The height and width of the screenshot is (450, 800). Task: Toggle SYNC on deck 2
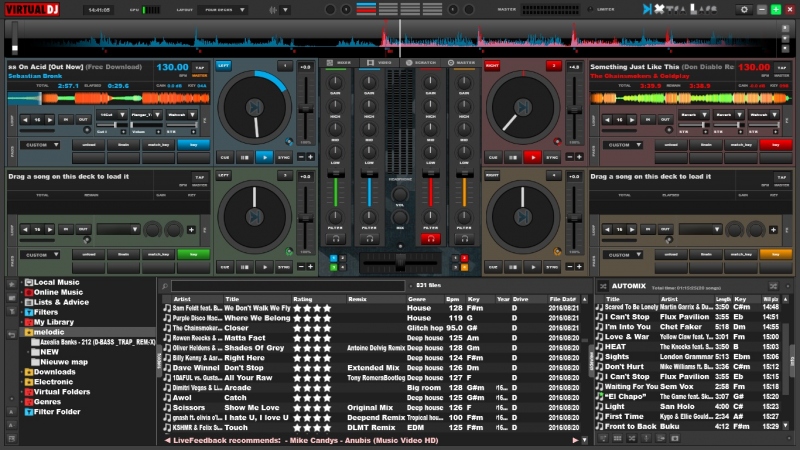(x=552, y=158)
